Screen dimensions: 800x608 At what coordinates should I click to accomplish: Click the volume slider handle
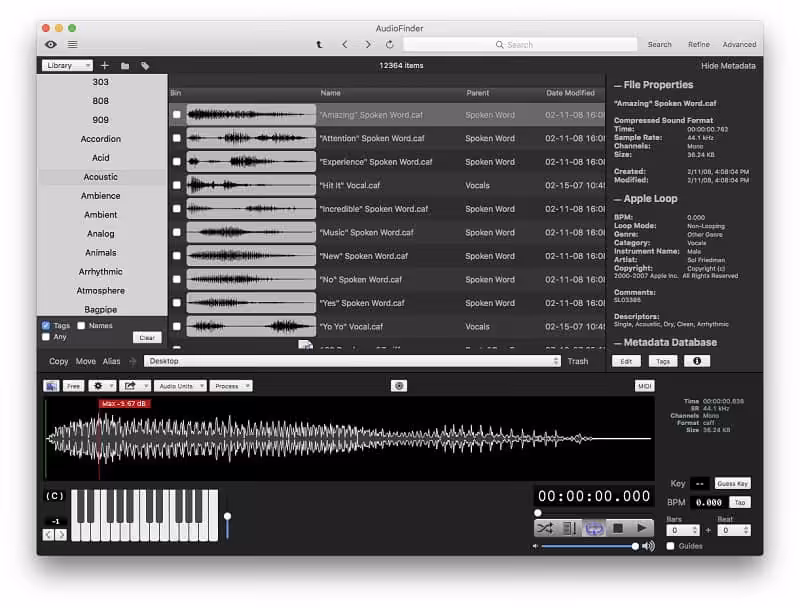click(635, 546)
